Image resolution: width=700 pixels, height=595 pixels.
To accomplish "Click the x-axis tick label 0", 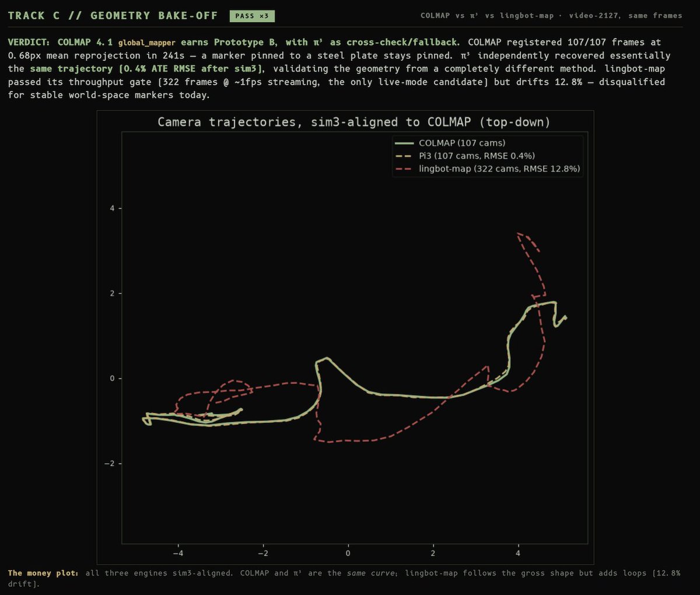I will tap(348, 552).
